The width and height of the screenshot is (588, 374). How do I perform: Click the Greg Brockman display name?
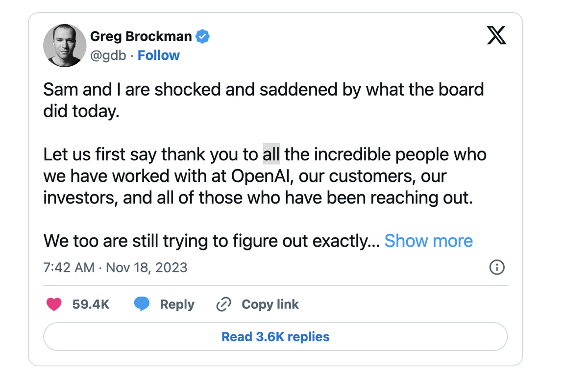141,36
